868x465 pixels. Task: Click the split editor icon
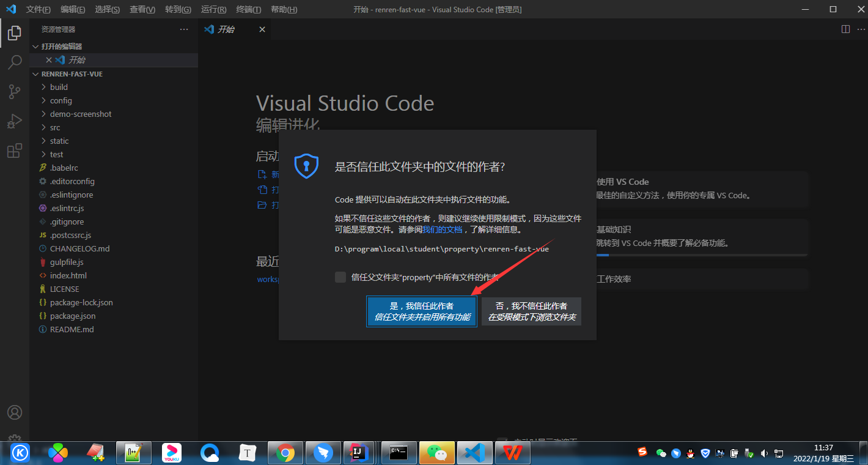click(845, 29)
